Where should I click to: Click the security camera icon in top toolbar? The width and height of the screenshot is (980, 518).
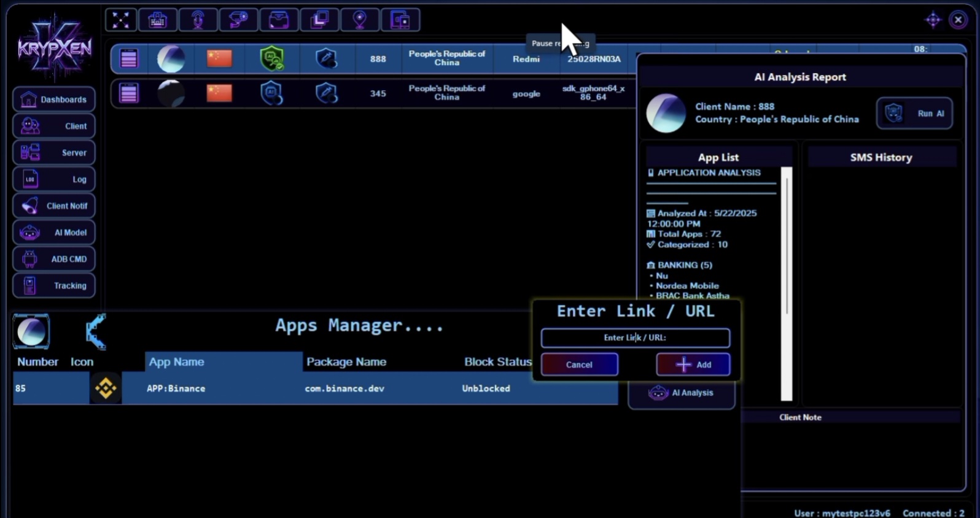[238, 20]
